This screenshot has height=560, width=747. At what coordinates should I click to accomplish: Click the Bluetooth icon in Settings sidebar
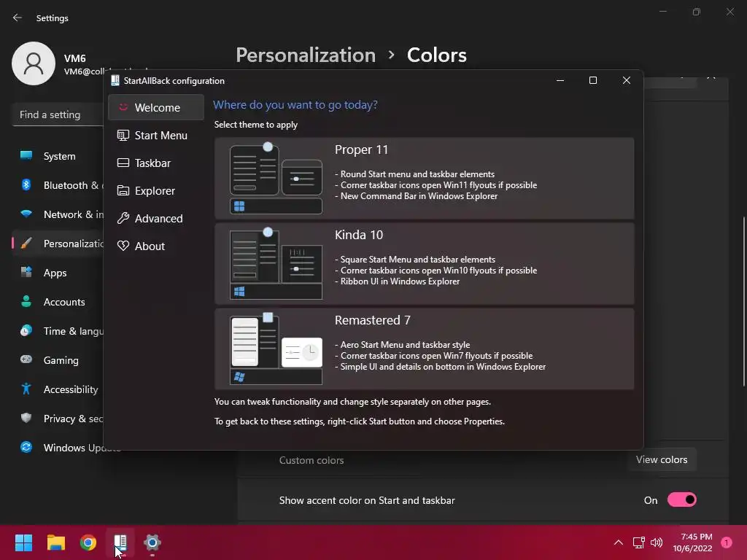pos(26,184)
